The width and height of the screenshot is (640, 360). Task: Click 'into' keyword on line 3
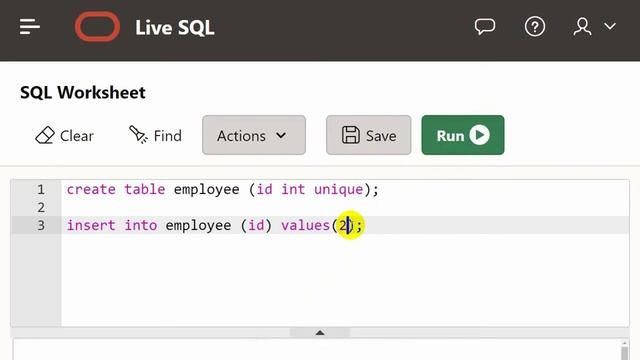coord(141,225)
